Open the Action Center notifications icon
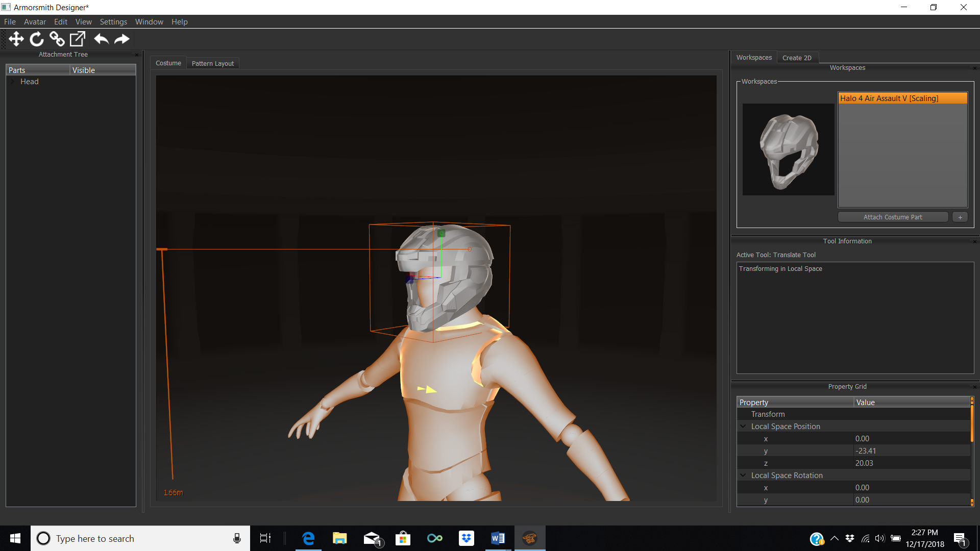This screenshot has width=980, height=551. 960,539
